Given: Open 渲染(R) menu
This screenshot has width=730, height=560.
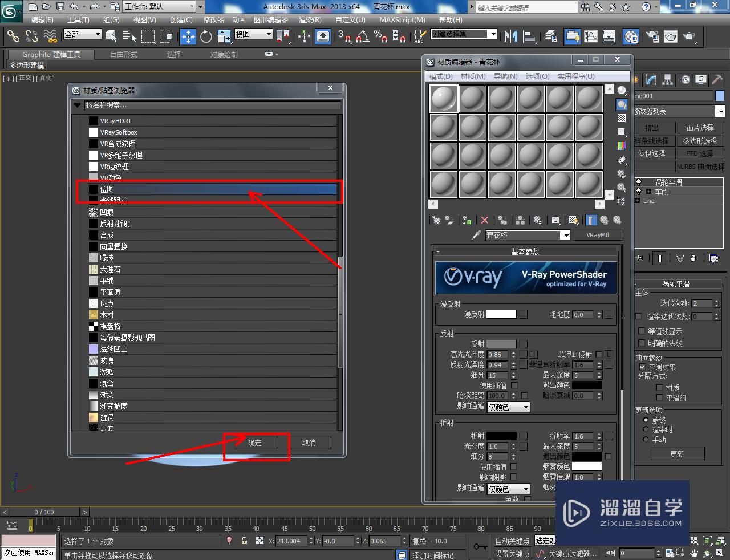Looking at the screenshot, I should [310, 19].
